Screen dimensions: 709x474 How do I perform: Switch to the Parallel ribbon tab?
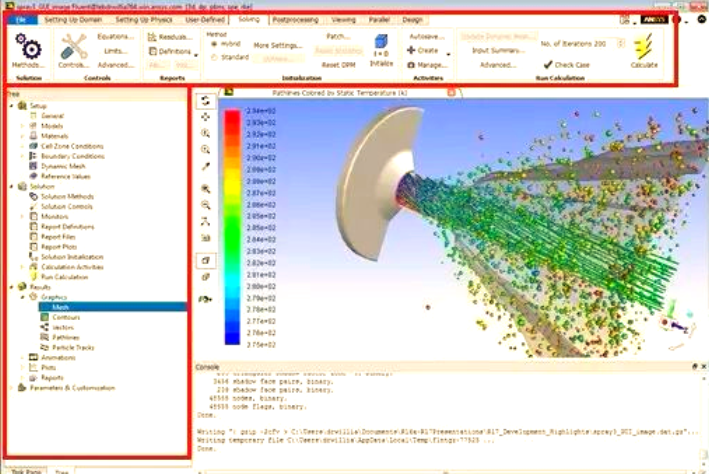[x=379, y=20]
